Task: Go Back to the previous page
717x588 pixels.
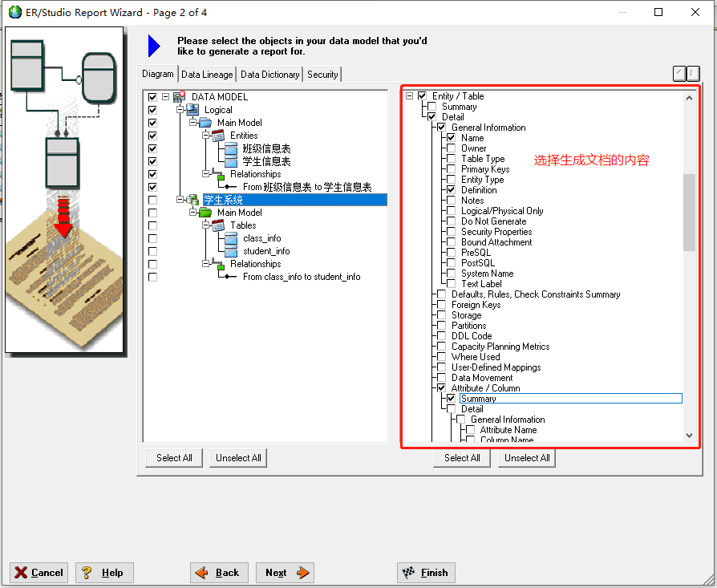Action: [x=219, y=573]
